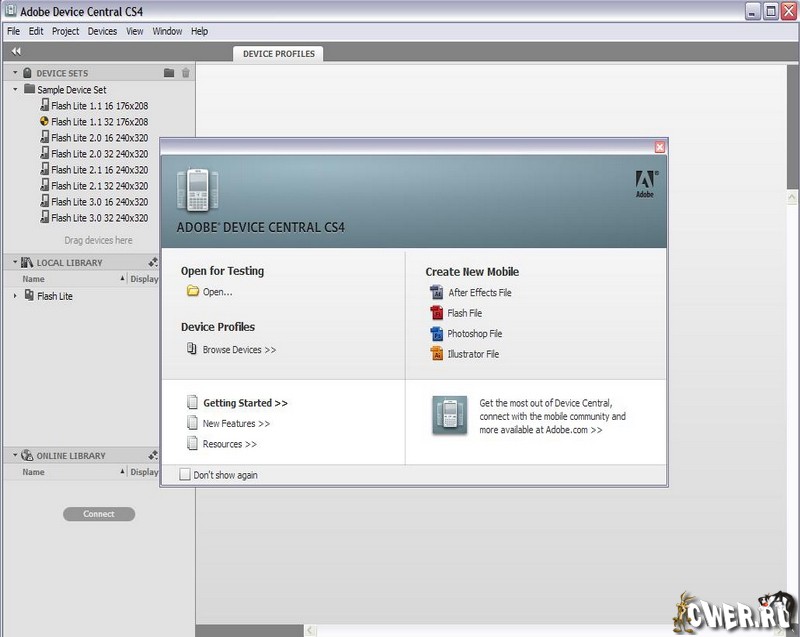Viewport: 800px width, 637px height.
Task: Collapse the Device Sets panel
Action: pos(15,73)
